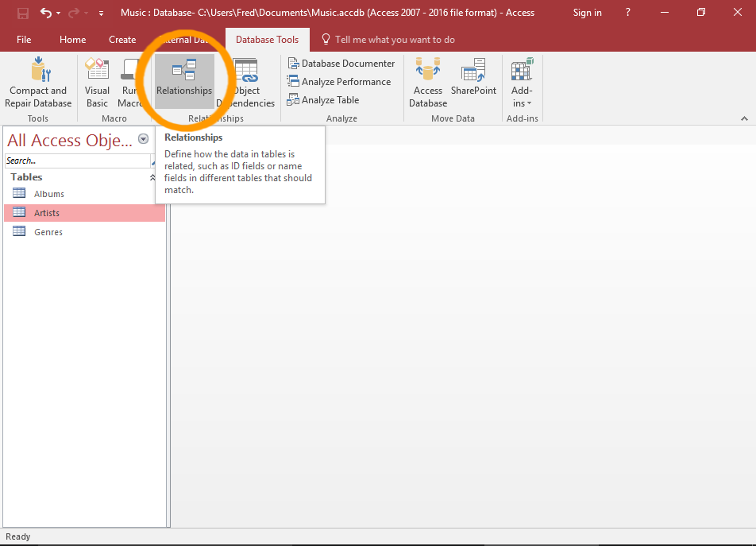Collapse the Tables group

click(152, 177)
